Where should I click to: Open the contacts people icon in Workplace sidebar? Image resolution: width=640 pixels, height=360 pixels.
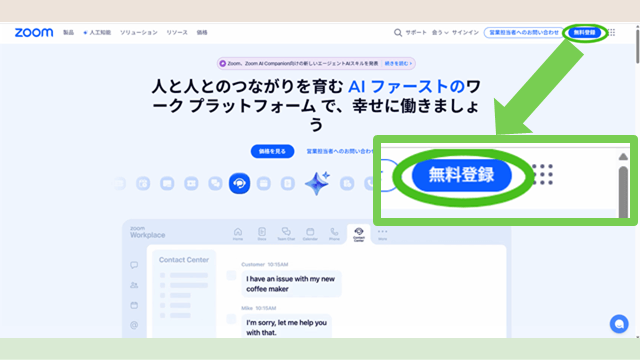click(134, 285)
